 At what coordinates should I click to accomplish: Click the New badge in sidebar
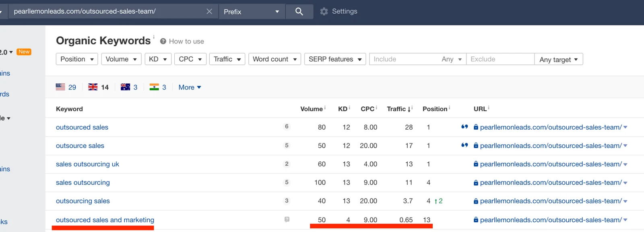point(24,52)
